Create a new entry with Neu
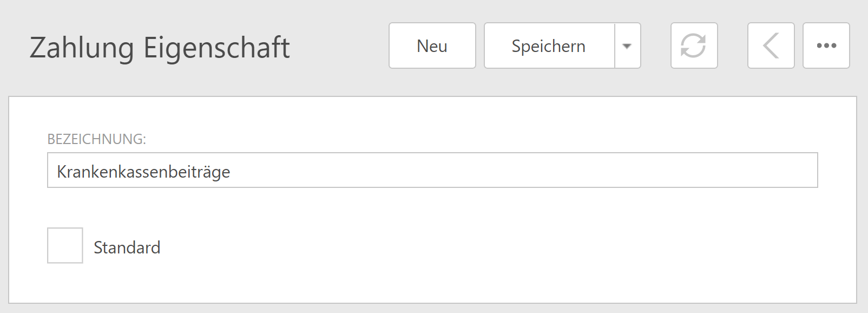 click(432, 46)
